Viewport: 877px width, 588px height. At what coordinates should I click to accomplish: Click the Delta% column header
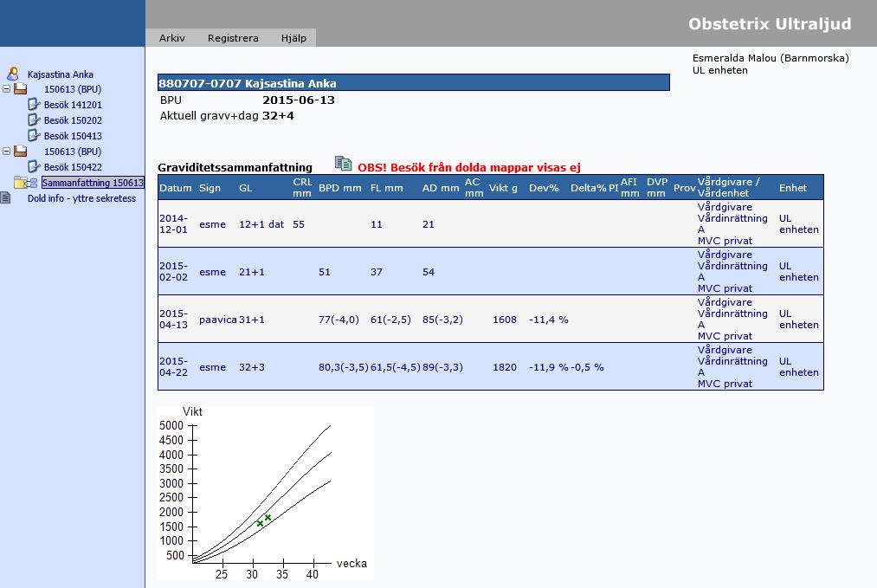589,188
